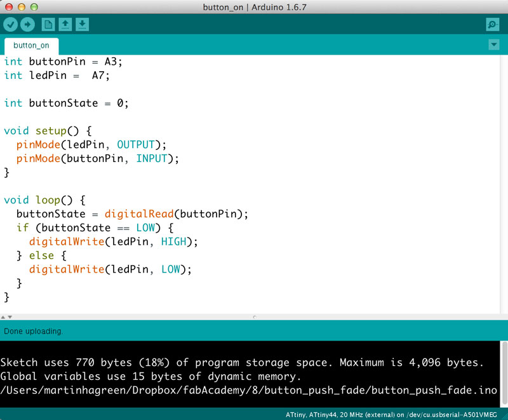Viewport: 508px width, 420px height.
Task: Click the Verify checkmark button
Action: (10, 25)
